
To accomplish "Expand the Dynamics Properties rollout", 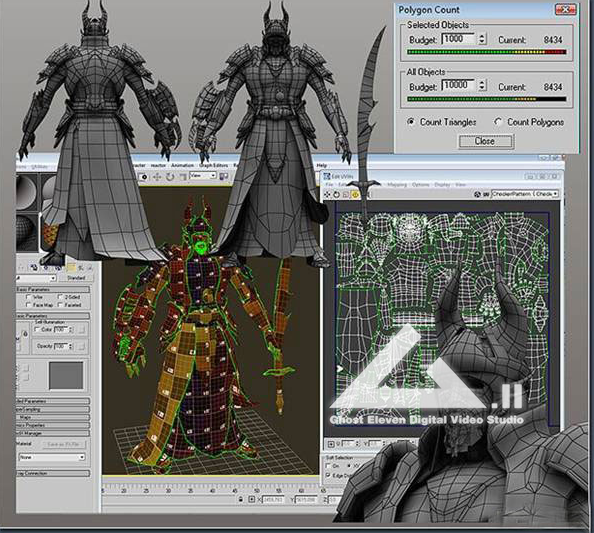I will [x=53, y=425].
